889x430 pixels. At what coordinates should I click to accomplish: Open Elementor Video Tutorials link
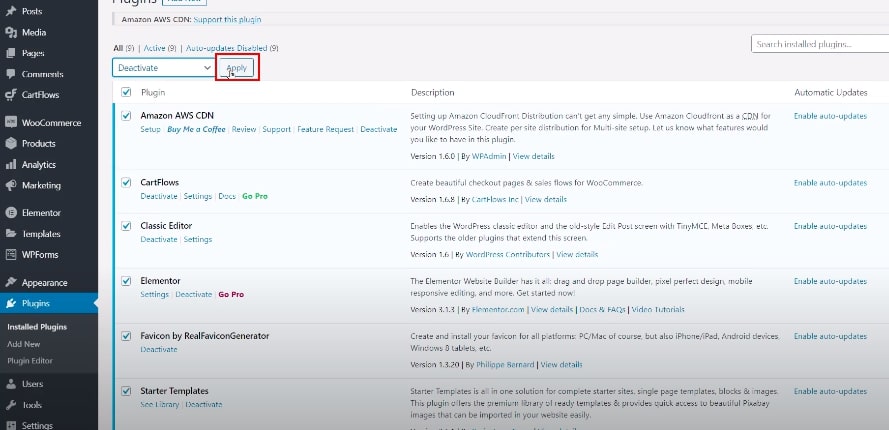pyautogui.click(x=658, y=310)
